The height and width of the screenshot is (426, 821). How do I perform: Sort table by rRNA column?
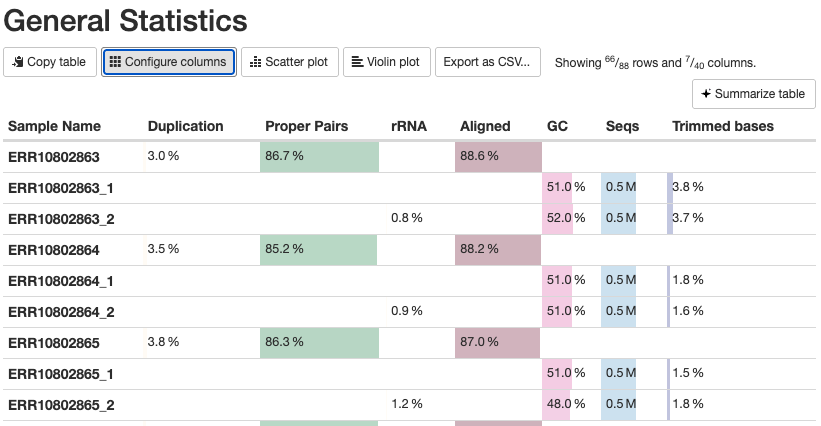click(408, 126)
